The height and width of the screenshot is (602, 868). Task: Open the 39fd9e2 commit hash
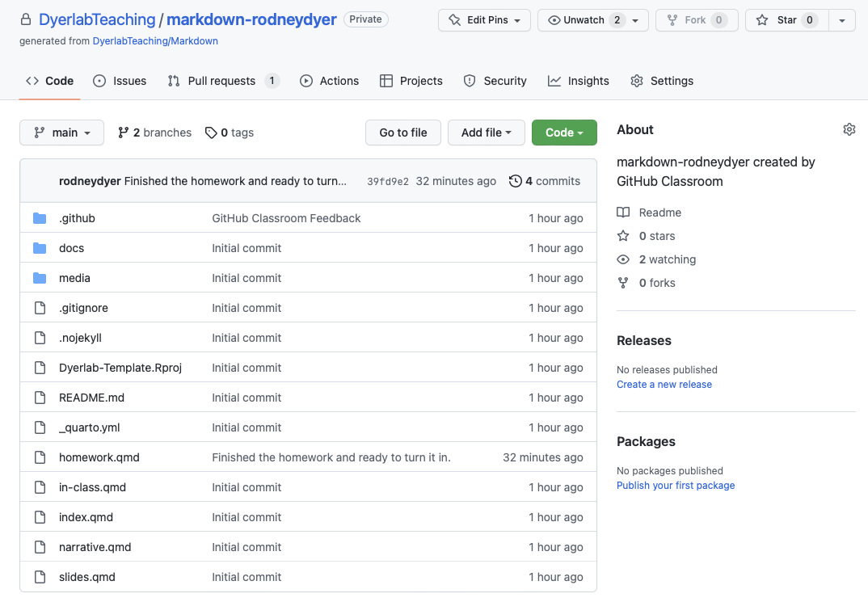coord(388,182)
